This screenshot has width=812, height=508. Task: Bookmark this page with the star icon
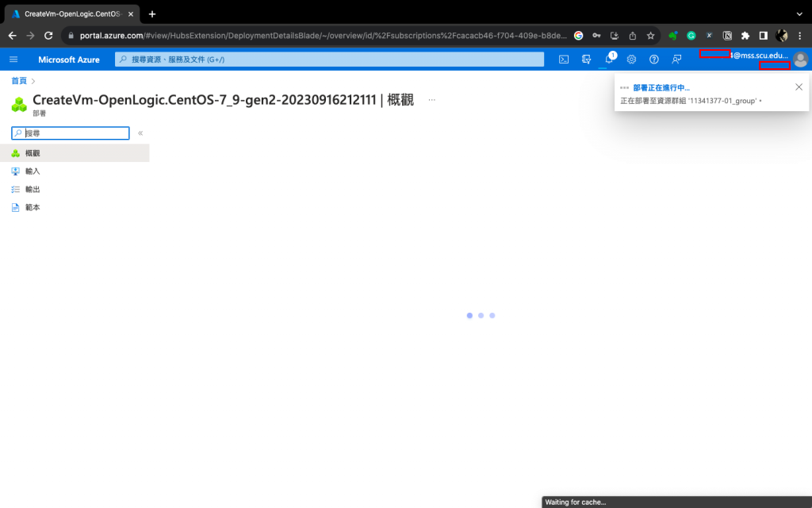[650, 36]
